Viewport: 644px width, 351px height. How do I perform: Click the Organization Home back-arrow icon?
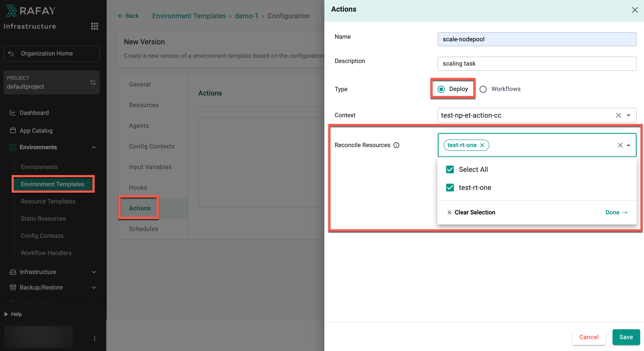click(x=11, y=54)
